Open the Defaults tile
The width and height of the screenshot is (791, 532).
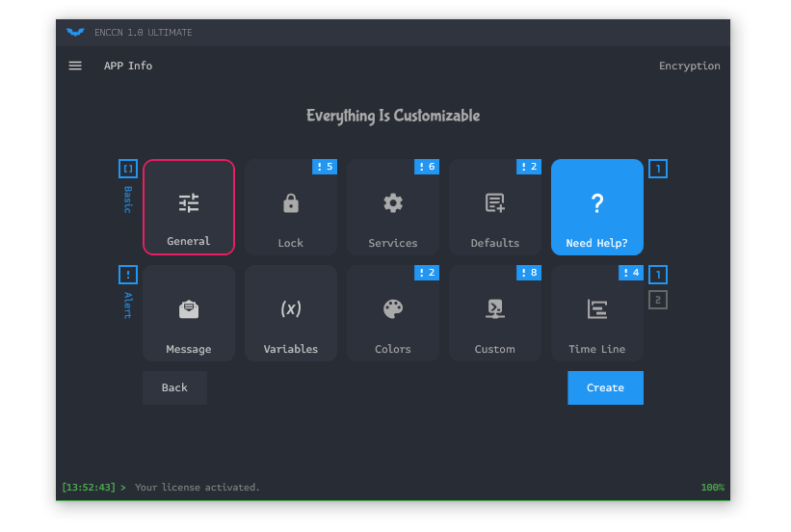[495, 207]
